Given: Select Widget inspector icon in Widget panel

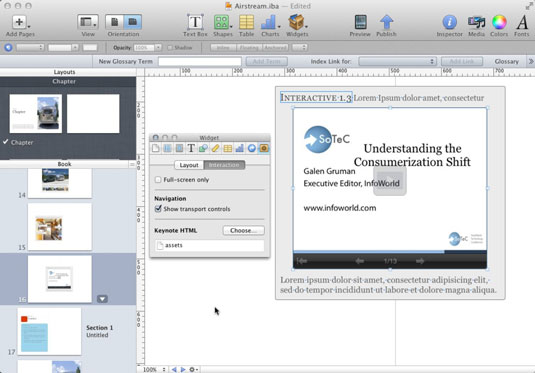Looking at the screenshot, I should point(263,148).
